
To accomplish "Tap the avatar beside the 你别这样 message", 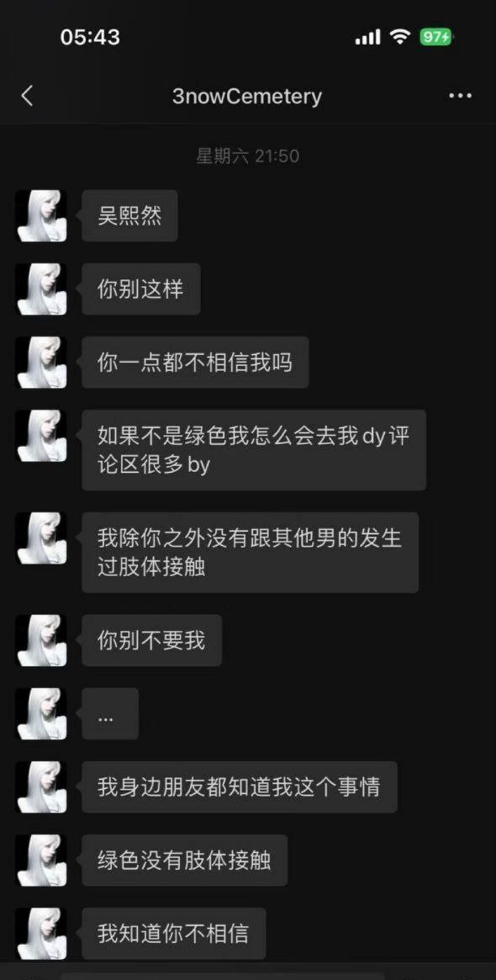I will pyautogui.click(x=41, y=289).
